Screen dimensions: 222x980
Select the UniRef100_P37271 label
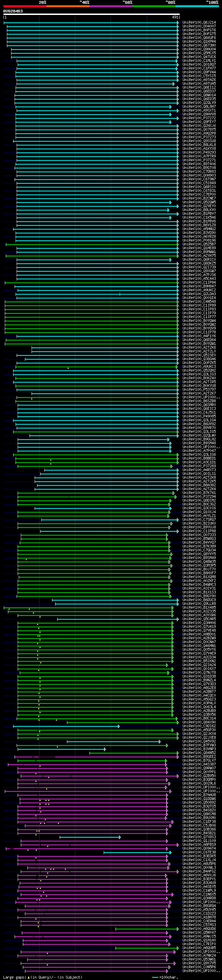[199, 160]
